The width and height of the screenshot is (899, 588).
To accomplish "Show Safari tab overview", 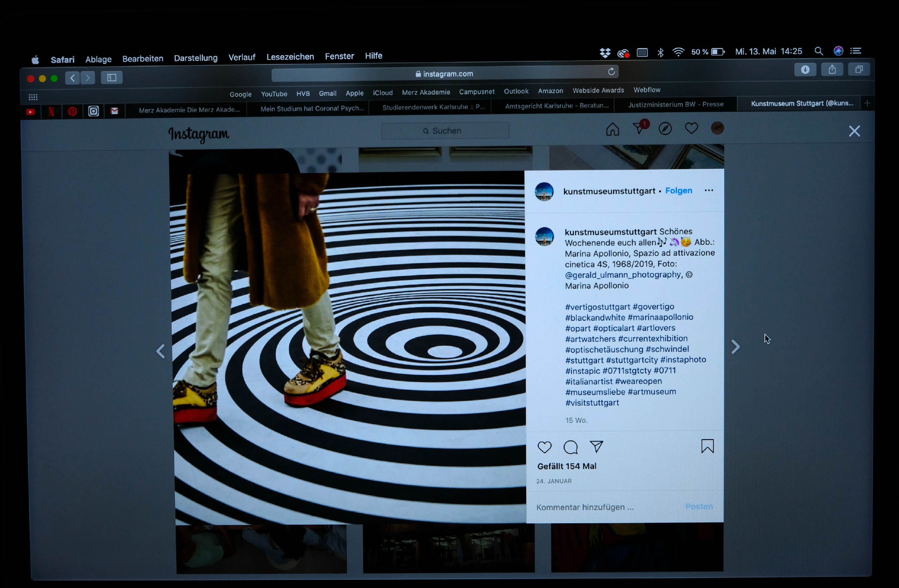I will (x=858, y=70).
